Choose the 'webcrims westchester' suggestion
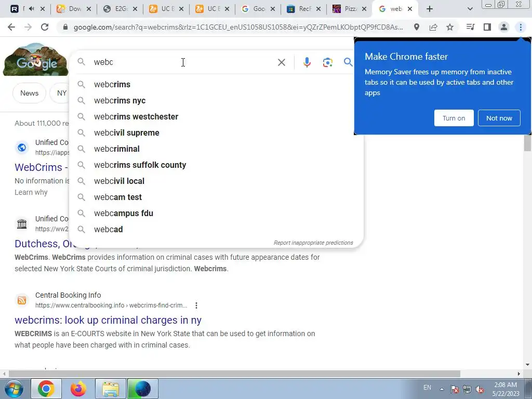The height and width of the screenshot is (399, 532). pos(216,117)
